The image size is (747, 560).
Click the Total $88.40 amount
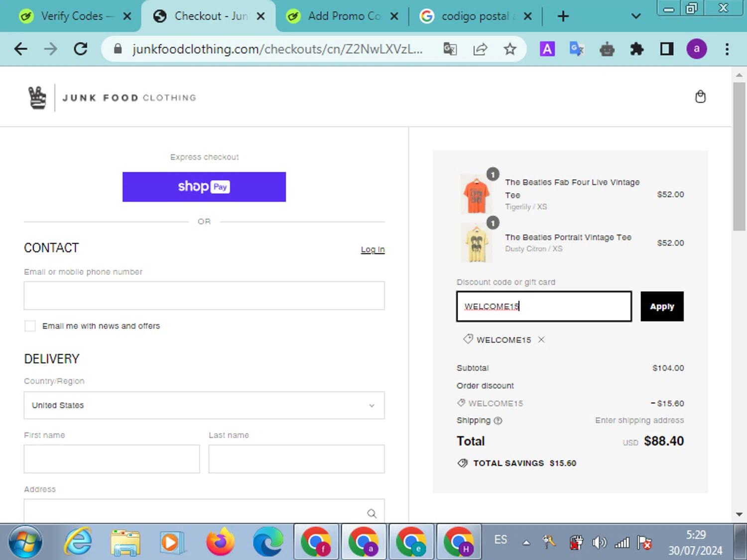(x=663, y=441)
